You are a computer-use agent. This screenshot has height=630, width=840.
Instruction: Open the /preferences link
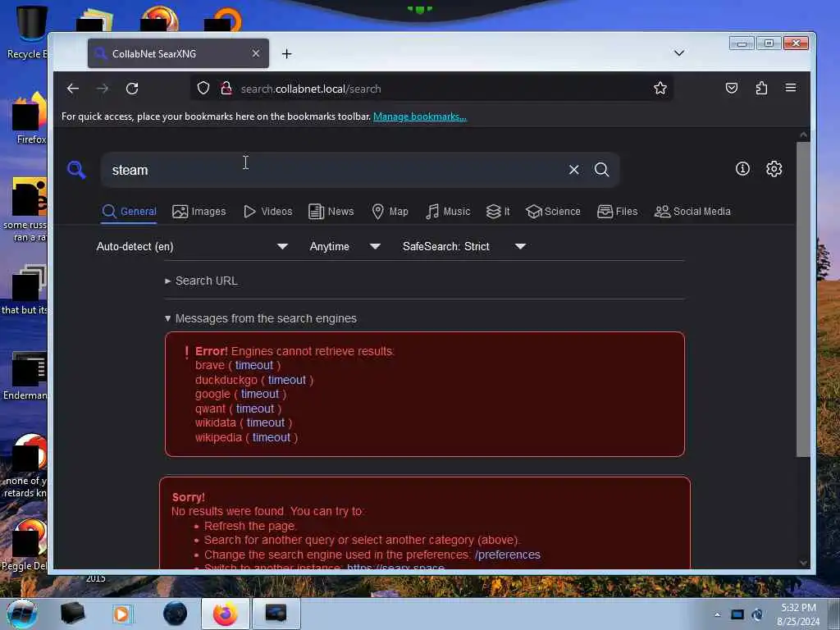point(507,555)
